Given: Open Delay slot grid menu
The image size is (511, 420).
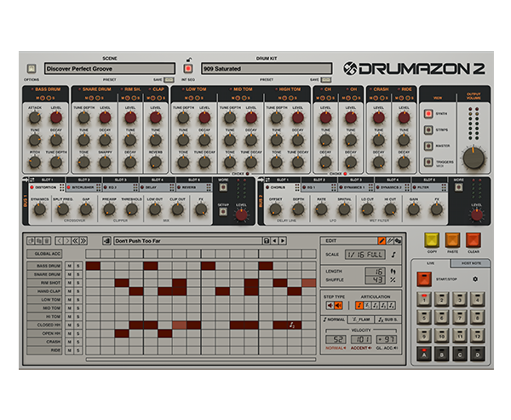Looking at the screenshot, I should coord(172,187).
